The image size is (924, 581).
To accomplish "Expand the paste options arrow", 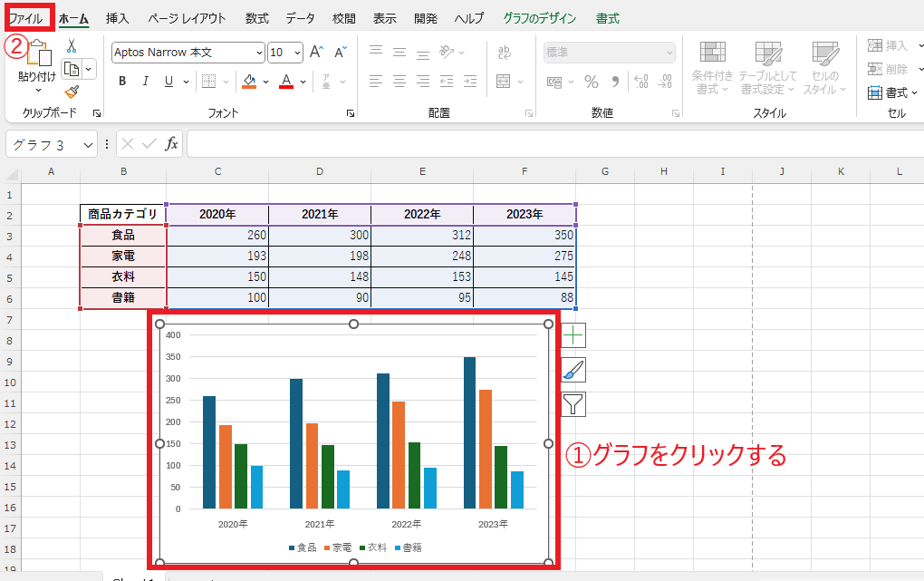I will point(38,91).
